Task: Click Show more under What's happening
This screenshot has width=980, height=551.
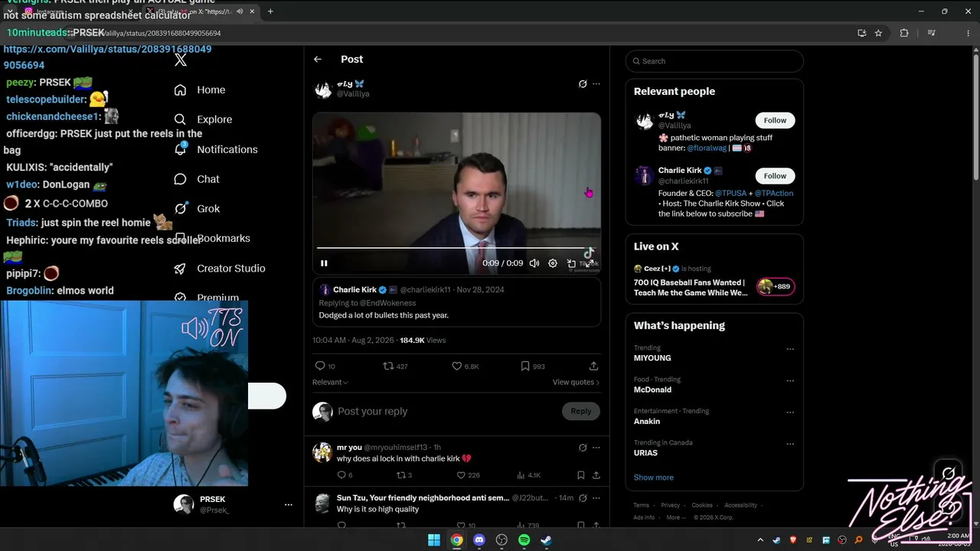Action: pos(654,478)
